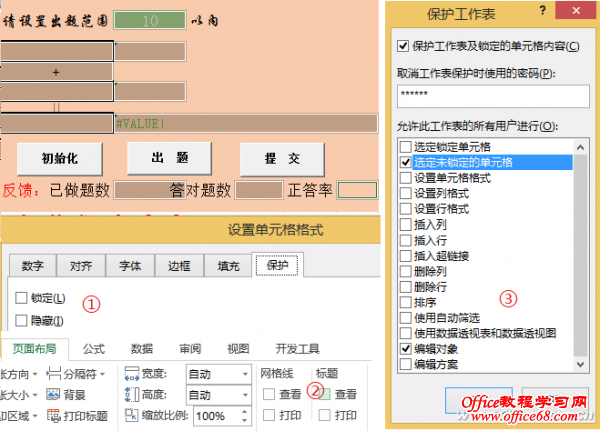This screenshot has width=600, height=431.
Task: Close the 保护工作表 dialog
Action: [576, 10]
